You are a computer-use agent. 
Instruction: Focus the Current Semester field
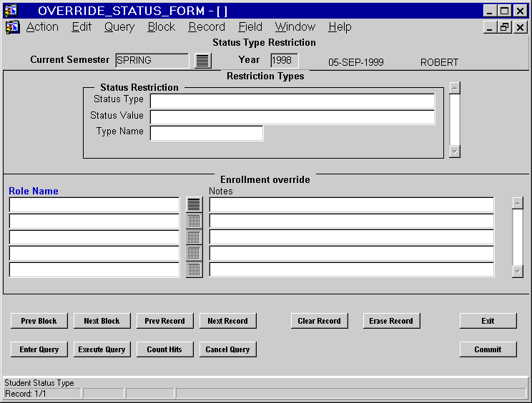[152, 61]
